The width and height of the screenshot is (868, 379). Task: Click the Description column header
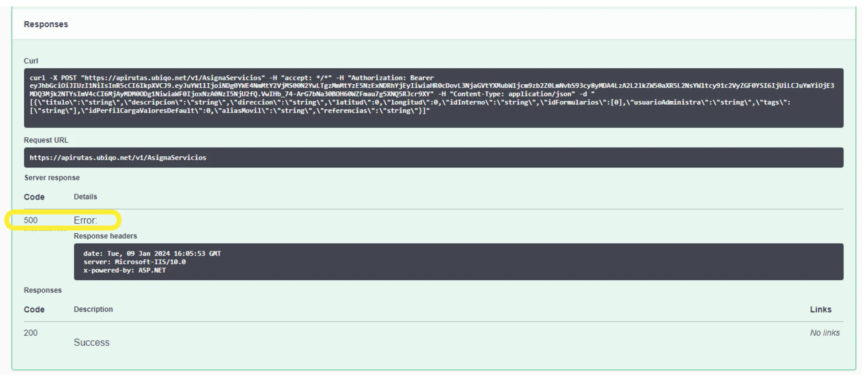click(x=93, y=309)
